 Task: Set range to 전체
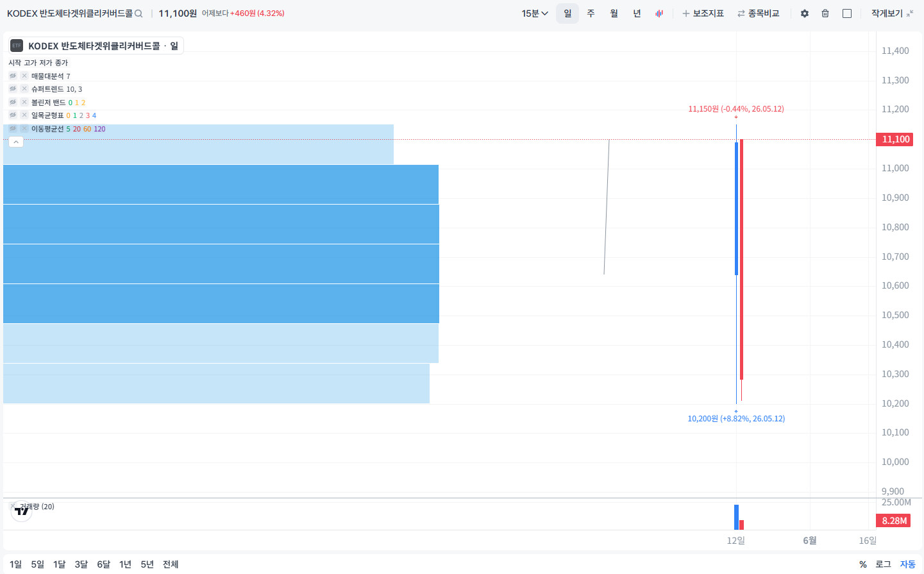point(171,564)
